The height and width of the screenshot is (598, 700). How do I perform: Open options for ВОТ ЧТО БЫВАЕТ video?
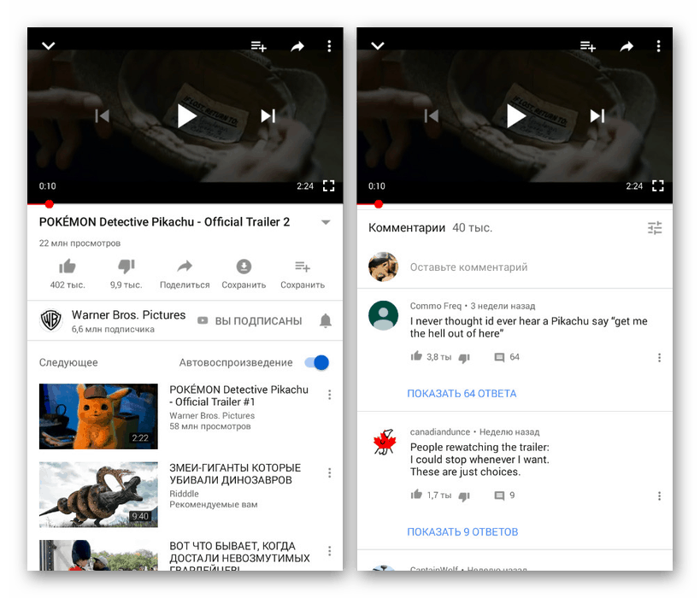[x=329, y=551]
